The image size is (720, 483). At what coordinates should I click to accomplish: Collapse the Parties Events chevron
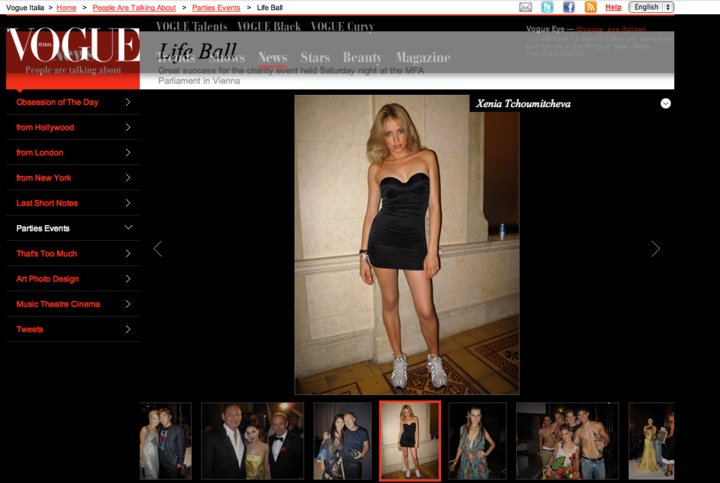pos(129,227)
